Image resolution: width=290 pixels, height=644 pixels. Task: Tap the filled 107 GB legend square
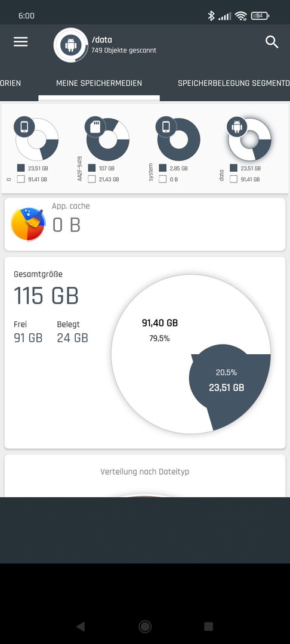click(92, 168)
